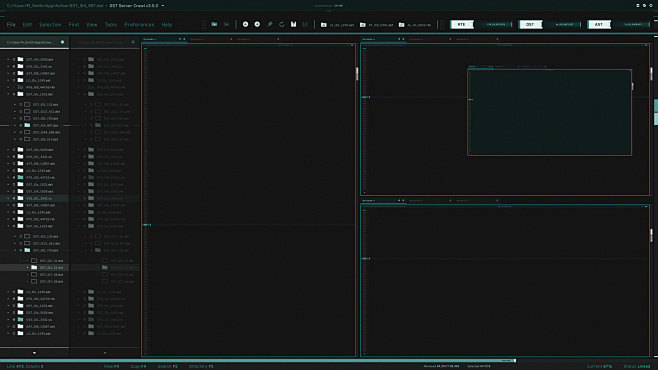Click Directory F5 in status bar

201,366
